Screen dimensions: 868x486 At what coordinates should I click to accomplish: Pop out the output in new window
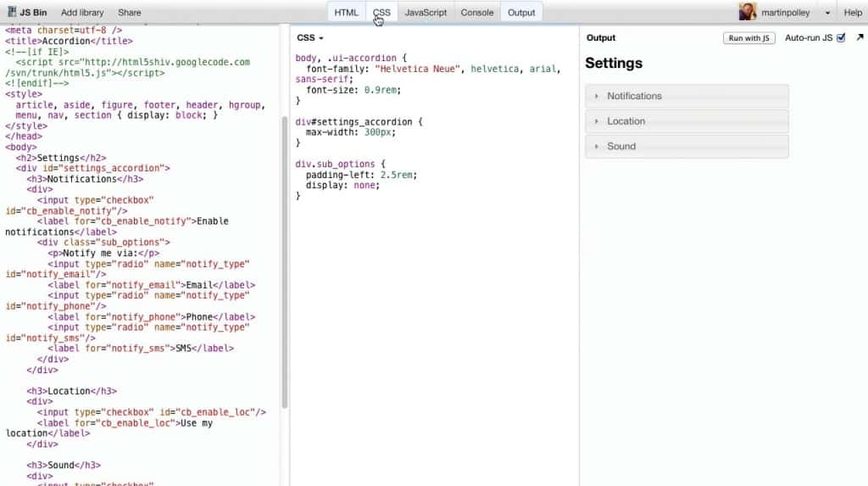point(860,37)
